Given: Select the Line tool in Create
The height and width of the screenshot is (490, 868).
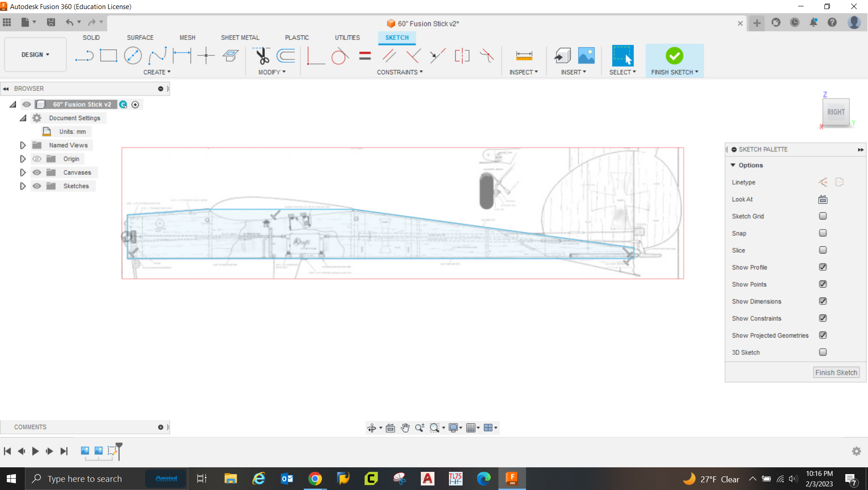Looking at the screenshot, I should click(x=84, y=56).
